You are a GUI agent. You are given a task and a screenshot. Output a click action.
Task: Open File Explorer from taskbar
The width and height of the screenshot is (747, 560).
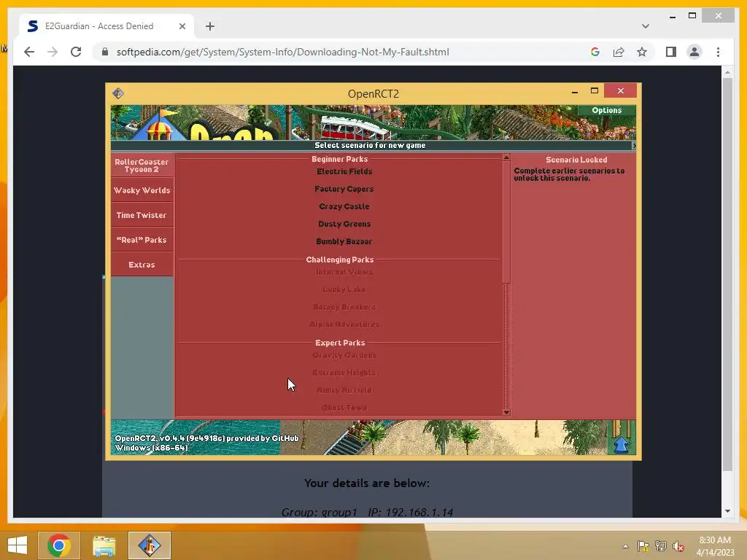point(104,545)
